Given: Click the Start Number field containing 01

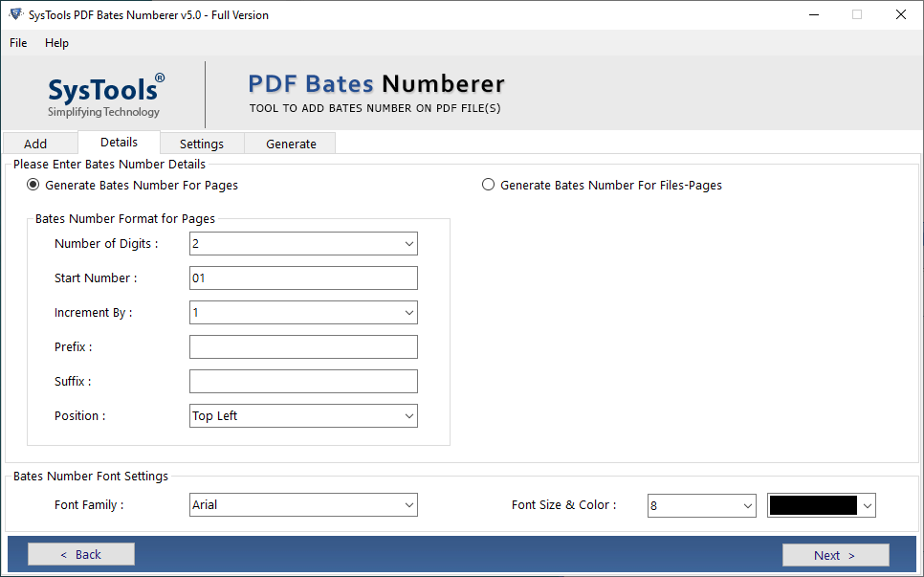Looking at the screenshot, I should 303,278.
